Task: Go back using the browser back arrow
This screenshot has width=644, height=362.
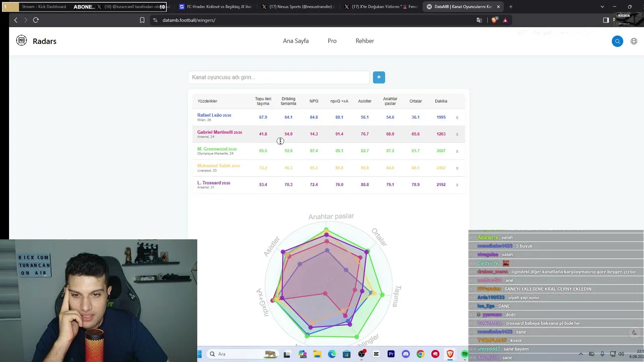Action: tap(16, 20)
